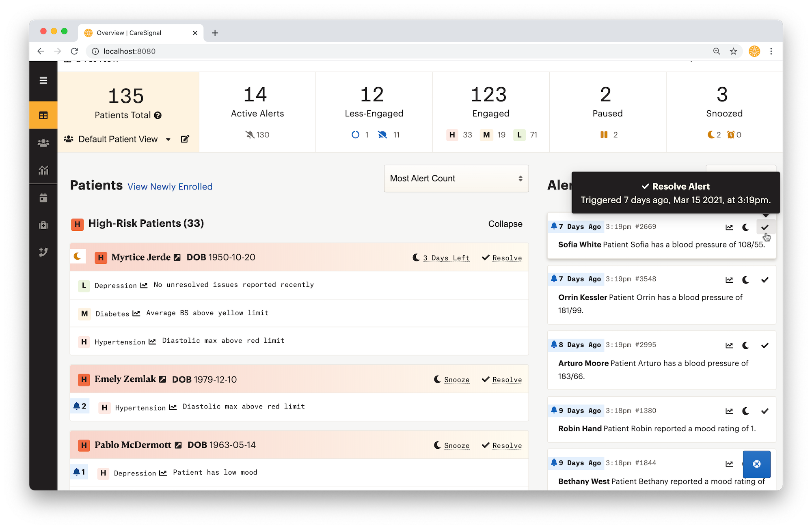Click the 1 alert bell badge for Pablo

(79, 472)
